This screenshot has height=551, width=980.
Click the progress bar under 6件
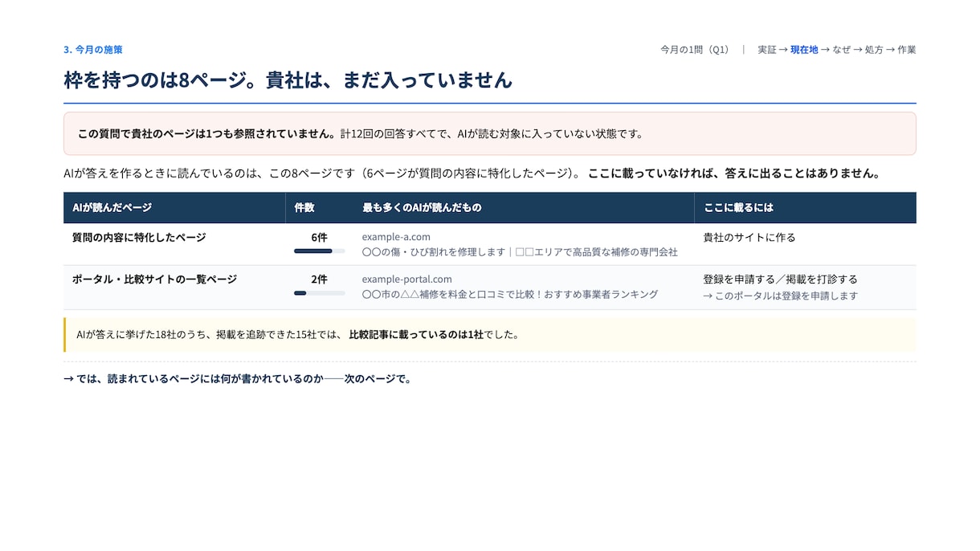[320, 251]
